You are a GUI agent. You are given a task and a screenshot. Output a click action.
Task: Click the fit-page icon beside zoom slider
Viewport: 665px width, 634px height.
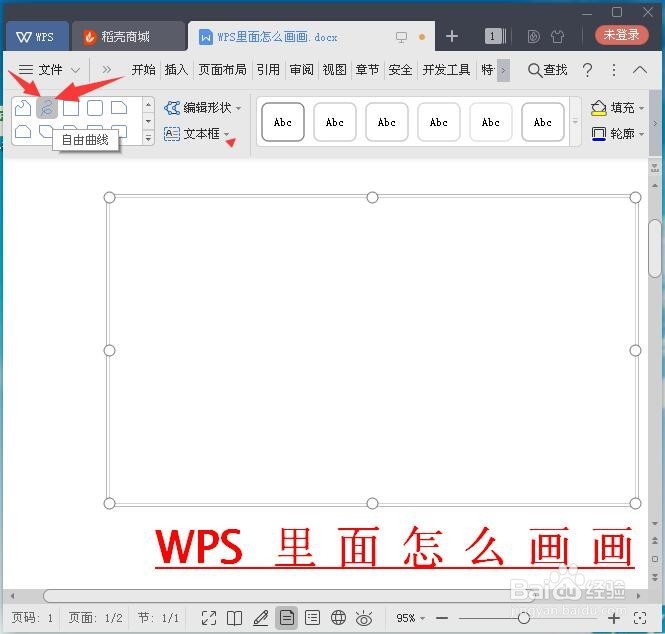(x=640, y=618)
